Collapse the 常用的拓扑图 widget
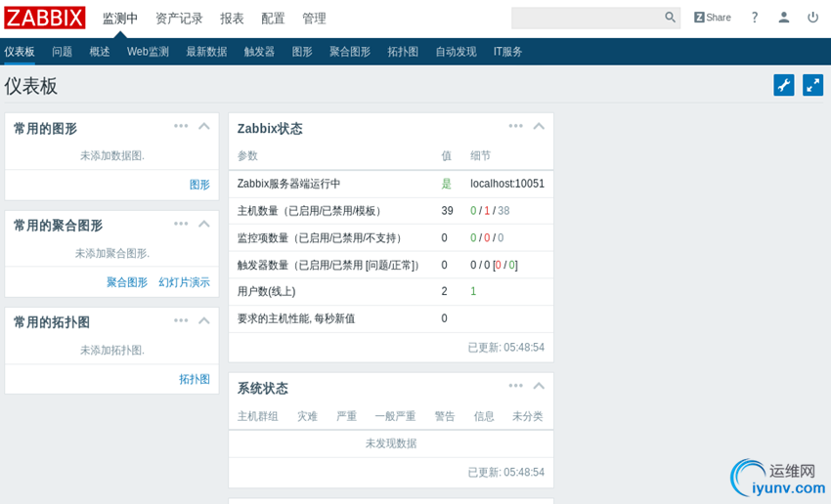Screen dimensions: 831x504 click(204, 320)
